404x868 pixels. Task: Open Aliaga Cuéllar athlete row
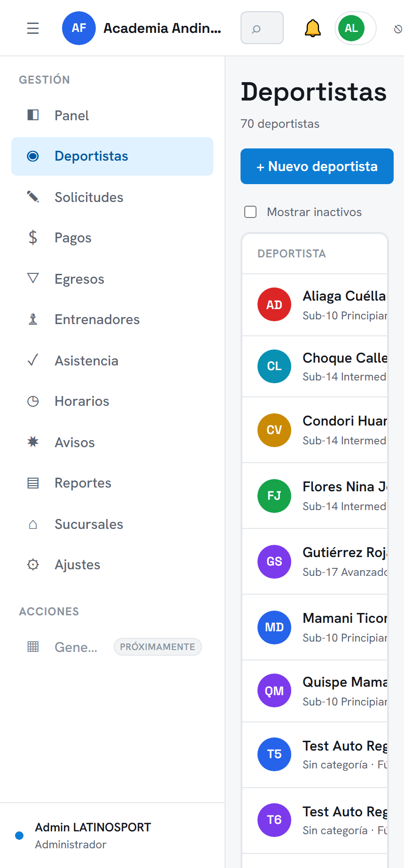[315, 305]
